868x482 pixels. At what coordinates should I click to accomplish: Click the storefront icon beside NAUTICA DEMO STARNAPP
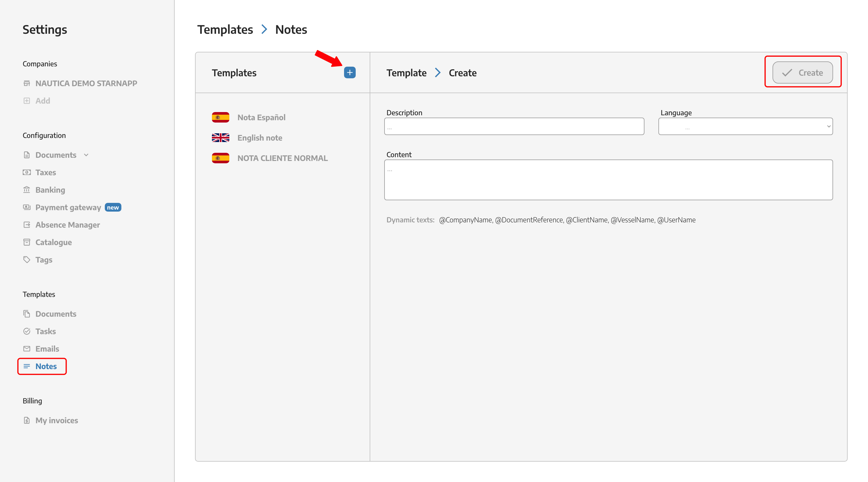[26, 83]
